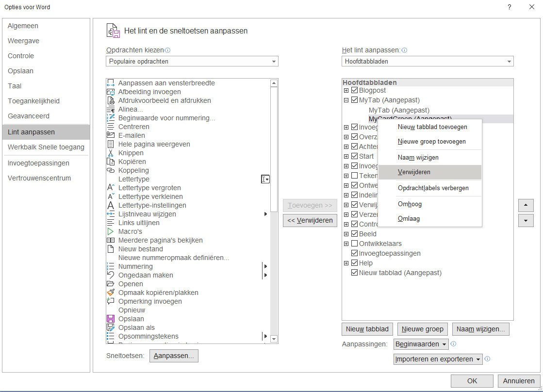Select the Hele pagina weergeven icon

point(111,144)
